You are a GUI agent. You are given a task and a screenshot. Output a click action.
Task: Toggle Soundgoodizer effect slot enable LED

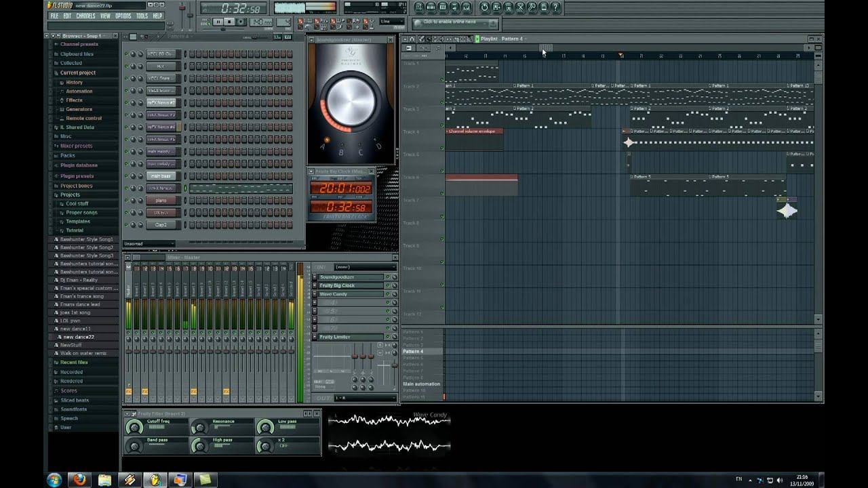coord(387,277)
